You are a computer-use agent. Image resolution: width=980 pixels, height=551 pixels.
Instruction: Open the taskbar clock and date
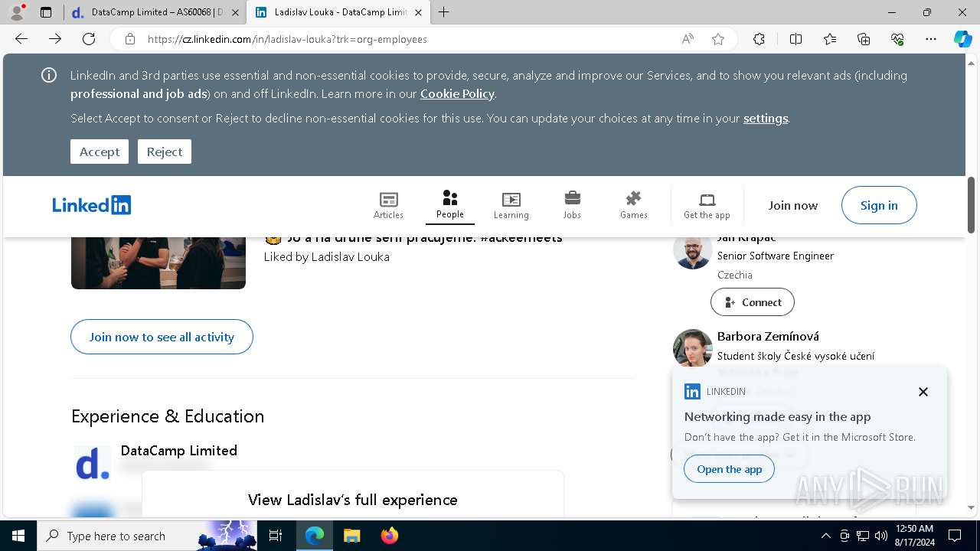(x=914, y=536)
